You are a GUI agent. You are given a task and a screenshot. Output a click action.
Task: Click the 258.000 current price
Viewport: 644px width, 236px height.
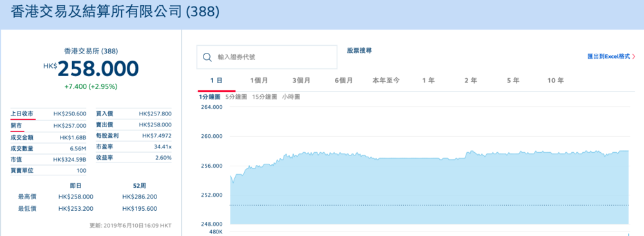[x=98, y=68]
